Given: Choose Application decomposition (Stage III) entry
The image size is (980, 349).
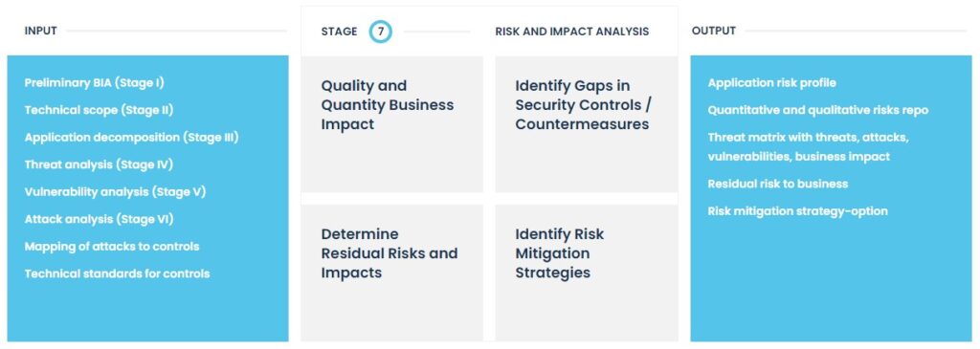Looking at the screenshot, I should pos(132,138).
